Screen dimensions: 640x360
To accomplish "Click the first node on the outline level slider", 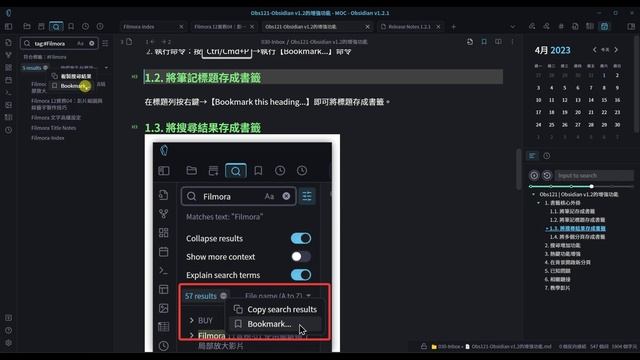I will point(531,186).
